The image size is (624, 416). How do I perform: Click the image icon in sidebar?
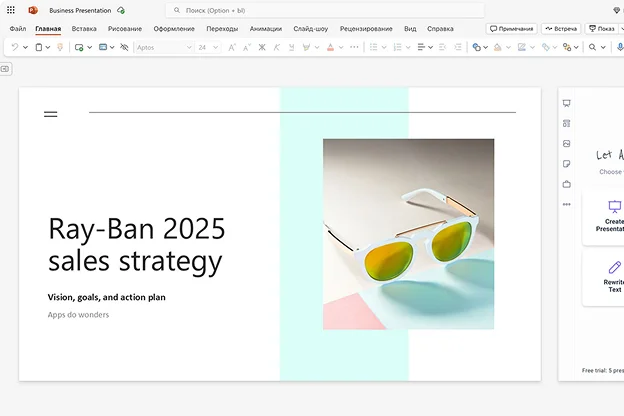point(567,144)
